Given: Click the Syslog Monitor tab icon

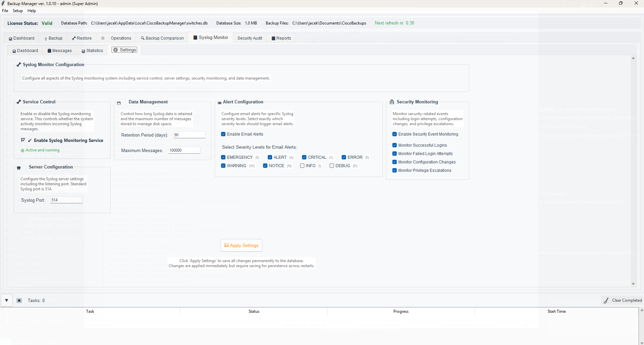Looking at the screenshot, I should [195, 37].
